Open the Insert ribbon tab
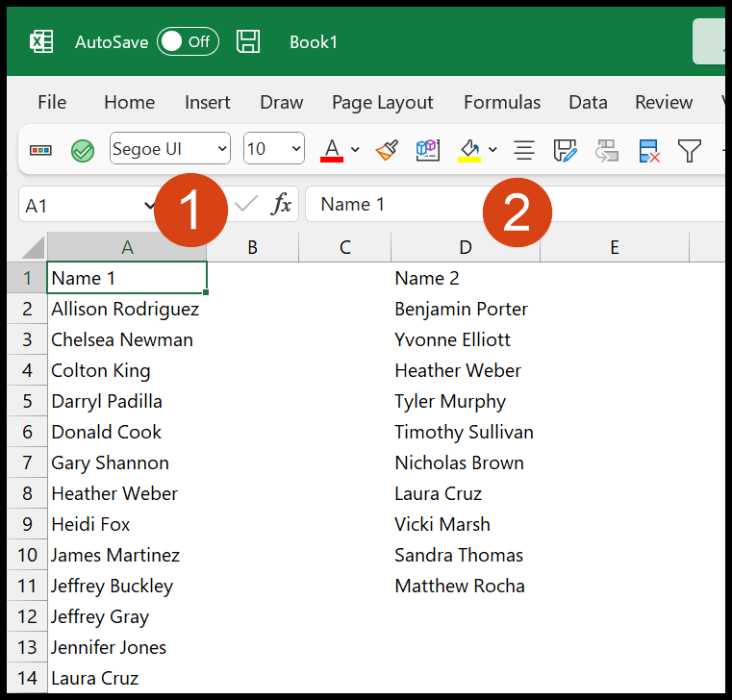The image size is (732, 700). tap(208, 102)
